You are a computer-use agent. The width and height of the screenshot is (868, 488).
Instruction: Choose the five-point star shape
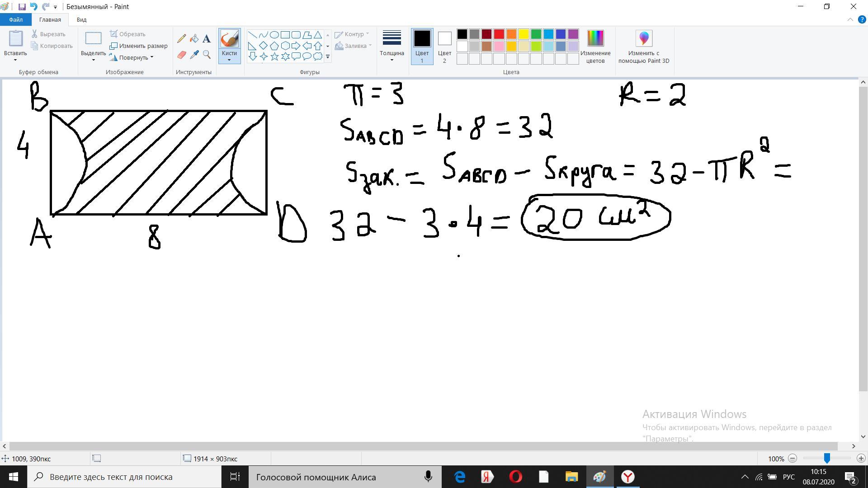pos(274,56)
